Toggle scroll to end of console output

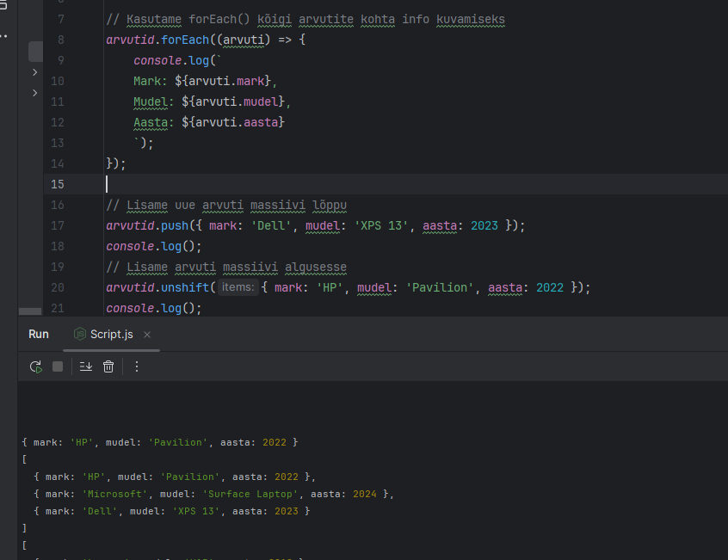coord(85,366)
